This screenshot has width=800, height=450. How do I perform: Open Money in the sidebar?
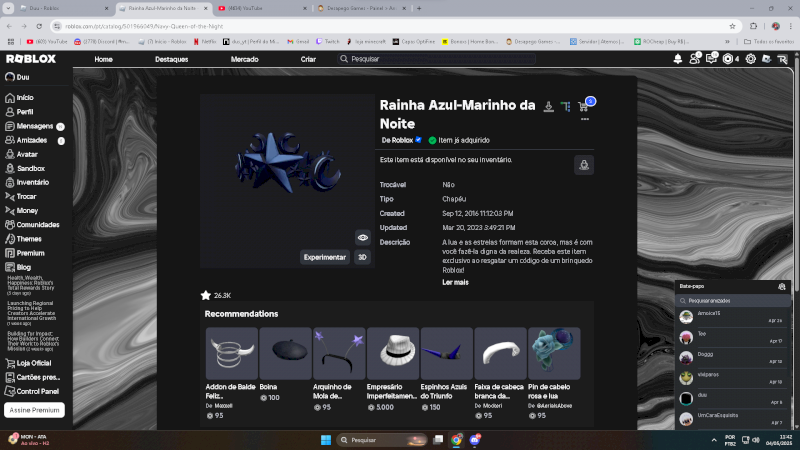[21, 210]
